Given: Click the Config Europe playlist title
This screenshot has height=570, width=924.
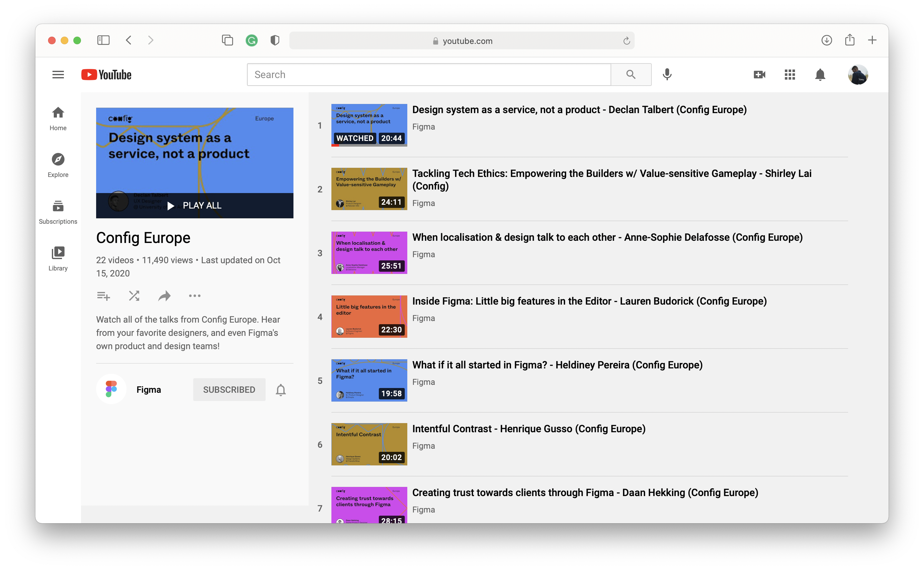Looking at the screenshot, I should (x=143, y=238).
